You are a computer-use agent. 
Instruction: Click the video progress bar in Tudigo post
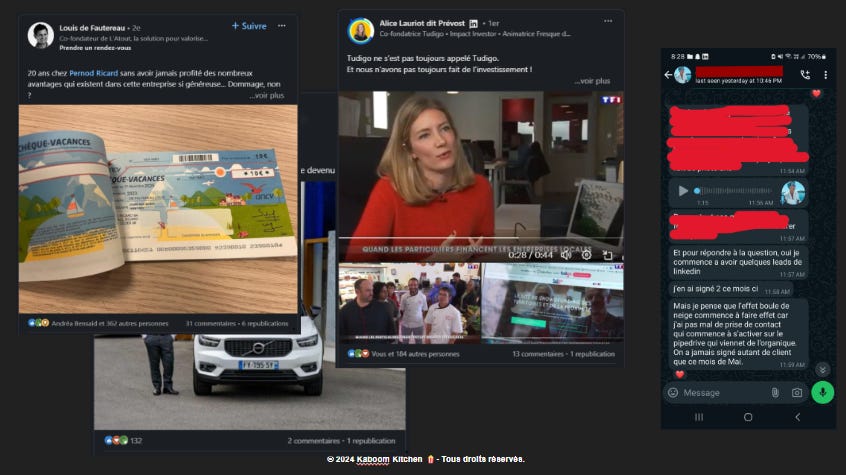pyautogui.click(x=480, y=238)
